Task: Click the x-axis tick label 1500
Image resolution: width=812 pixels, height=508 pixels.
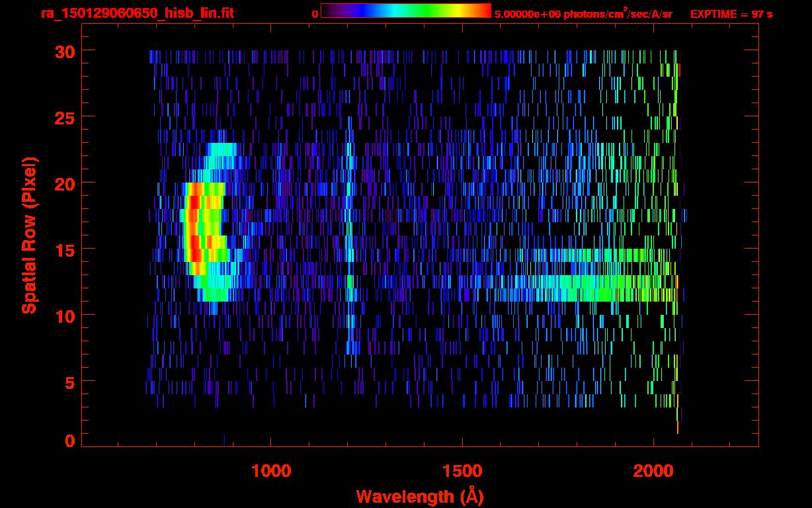Action: click(x=462, y=471)
